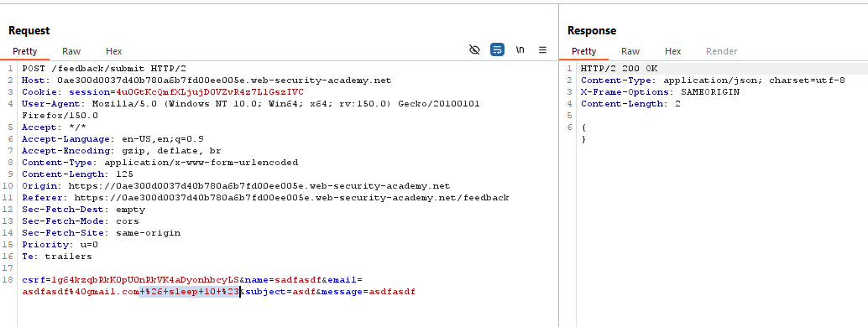Click the Request panel title
Image resolution: width=868 pixels, height=327 pixels.
(x=29, y=31)
